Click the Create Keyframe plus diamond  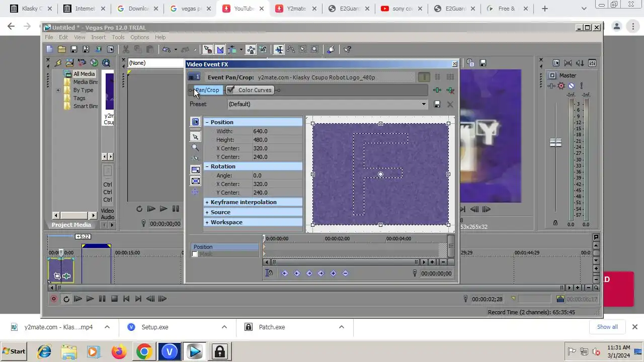pos(333,273)
